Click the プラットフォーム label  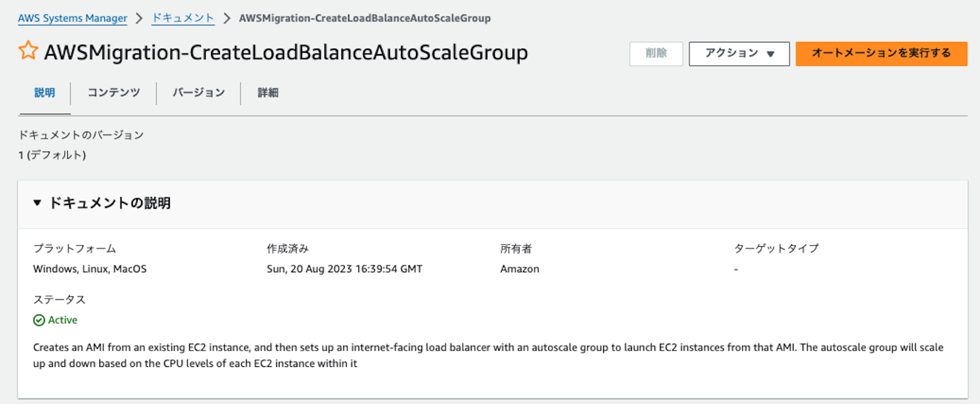tap(75, 248)
